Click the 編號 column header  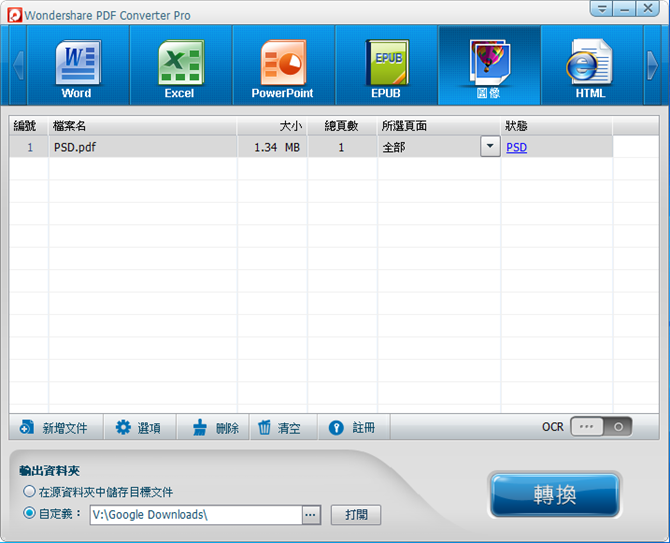coord(29,126)
